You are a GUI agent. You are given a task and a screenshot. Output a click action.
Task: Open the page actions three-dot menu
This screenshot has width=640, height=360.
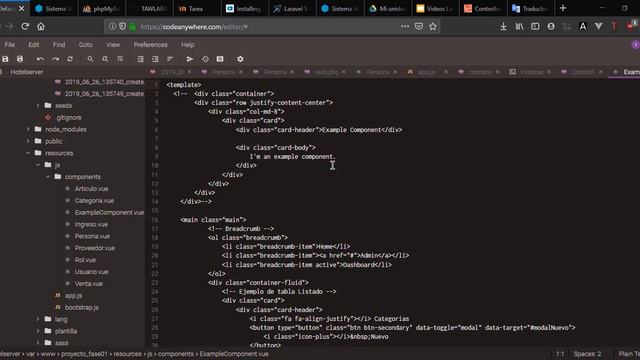405,27
